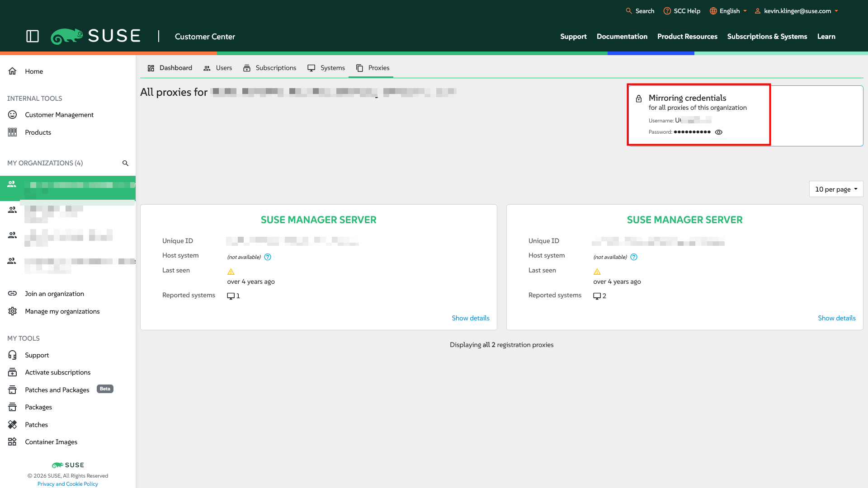Switch to the Users tab
The width and height of the screenshot is (868, 488).
click(x=218, y=68)
